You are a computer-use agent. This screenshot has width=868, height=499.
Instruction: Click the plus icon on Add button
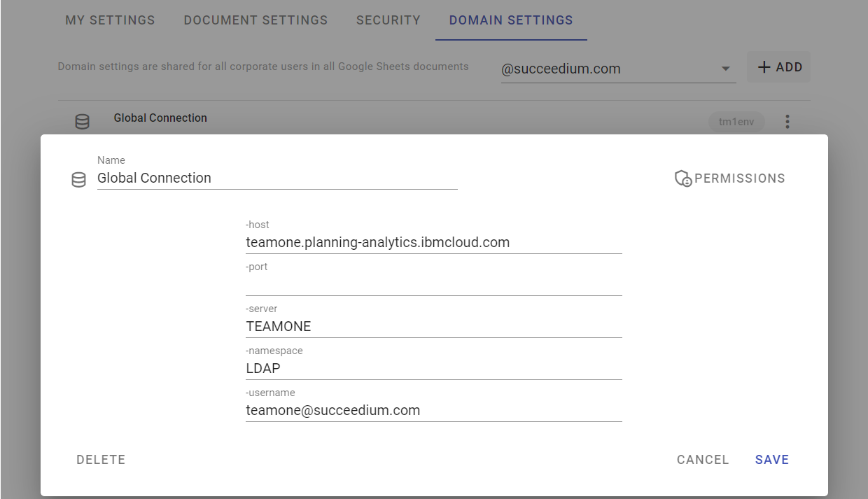(764, 67)
